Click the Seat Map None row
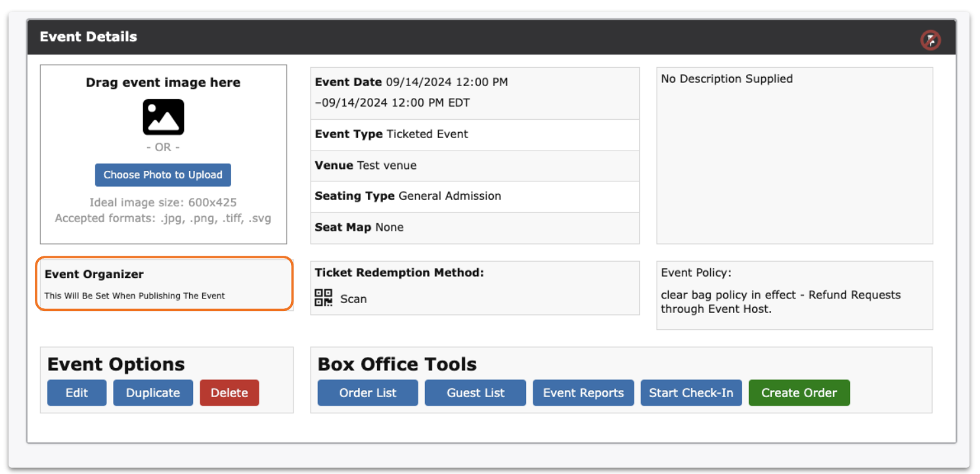This screenshot has height=474, width=980. click(x=475, y=227)
